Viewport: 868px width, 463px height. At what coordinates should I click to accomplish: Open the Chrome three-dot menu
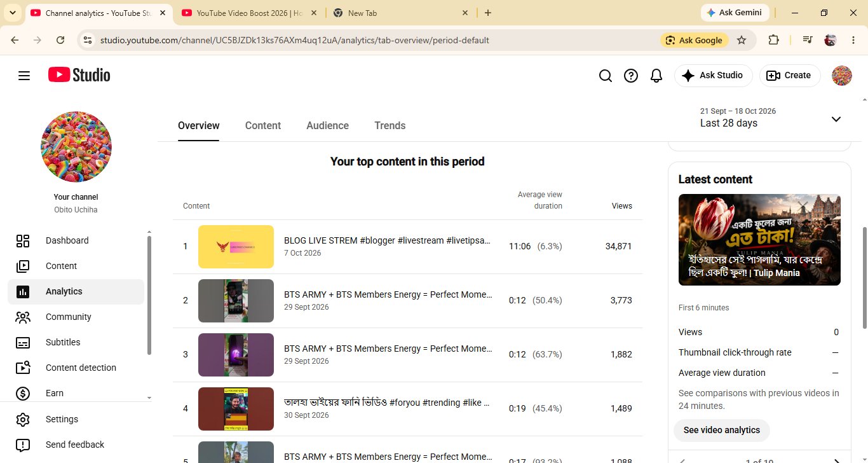click(x=853, y=40)
